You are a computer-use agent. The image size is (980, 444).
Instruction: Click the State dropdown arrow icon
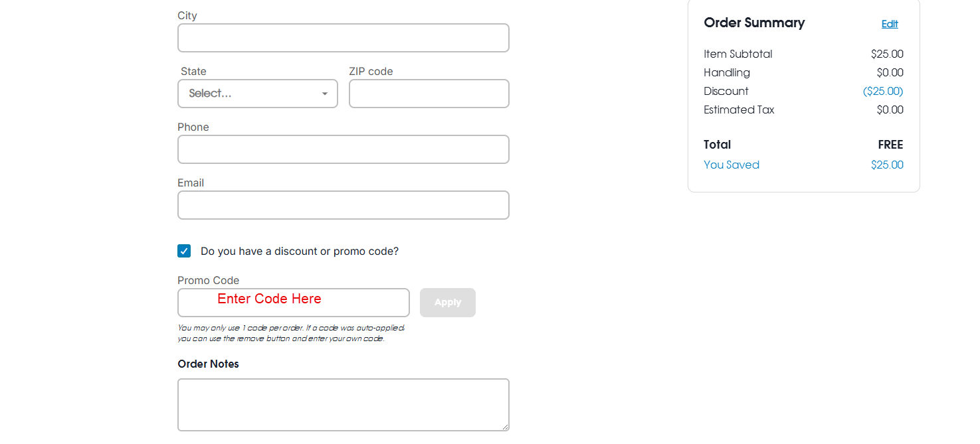(x=325, y=94)
